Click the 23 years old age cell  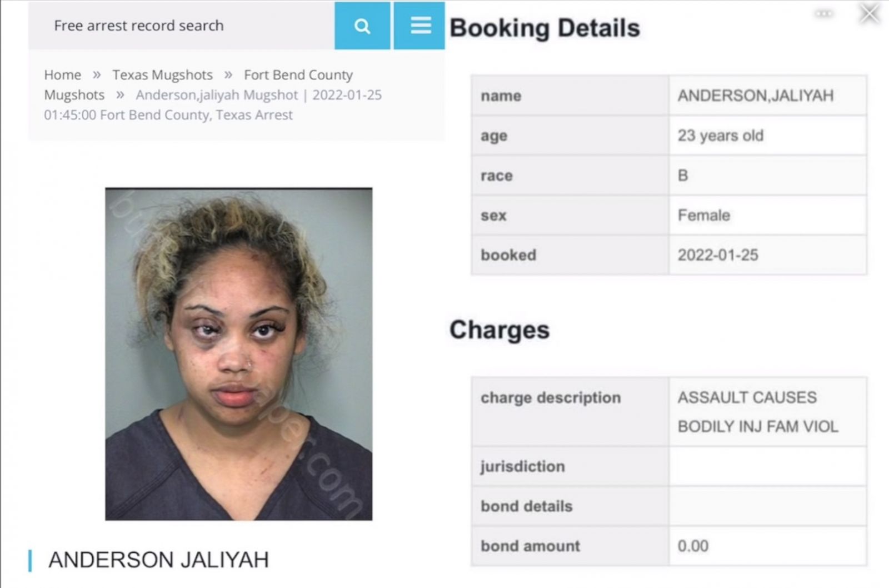(768, 136)
